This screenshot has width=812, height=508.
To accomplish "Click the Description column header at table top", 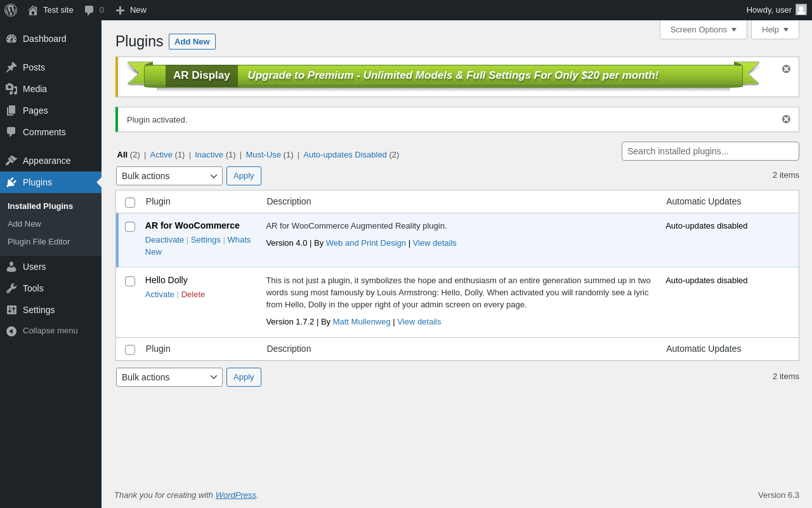I will point(289,201).
